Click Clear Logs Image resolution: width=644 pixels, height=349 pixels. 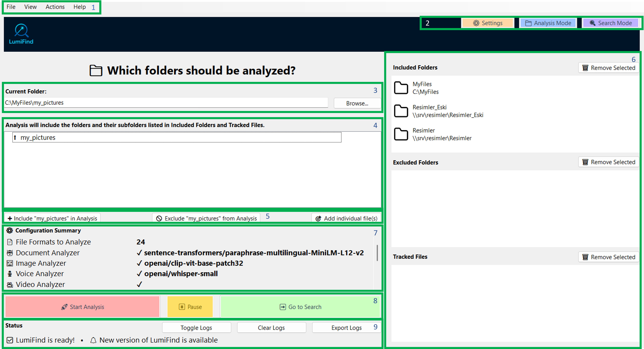click(x=272, y=328)
